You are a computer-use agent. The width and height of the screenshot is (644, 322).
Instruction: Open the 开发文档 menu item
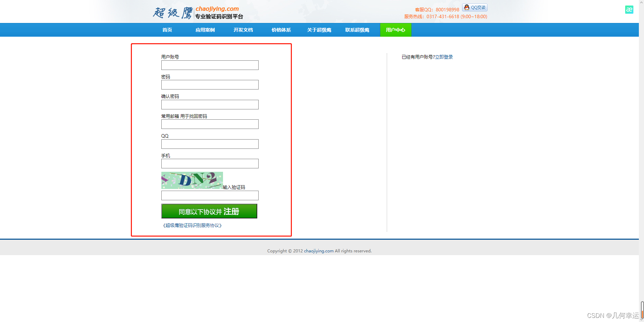(x=243, y=30)
